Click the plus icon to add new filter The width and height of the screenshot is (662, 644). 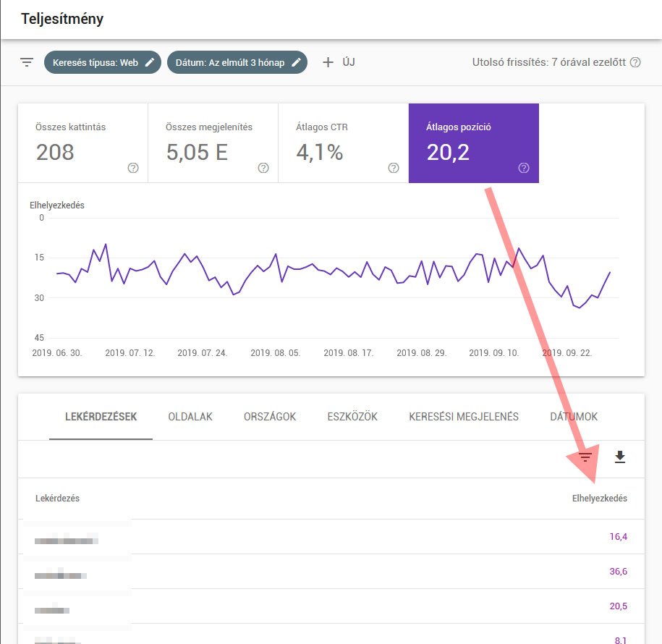(x=328, y=62)
